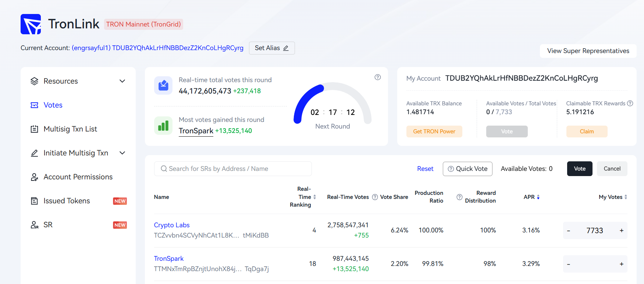Click the Issued Tokens document icon

(x=34, y=201)
